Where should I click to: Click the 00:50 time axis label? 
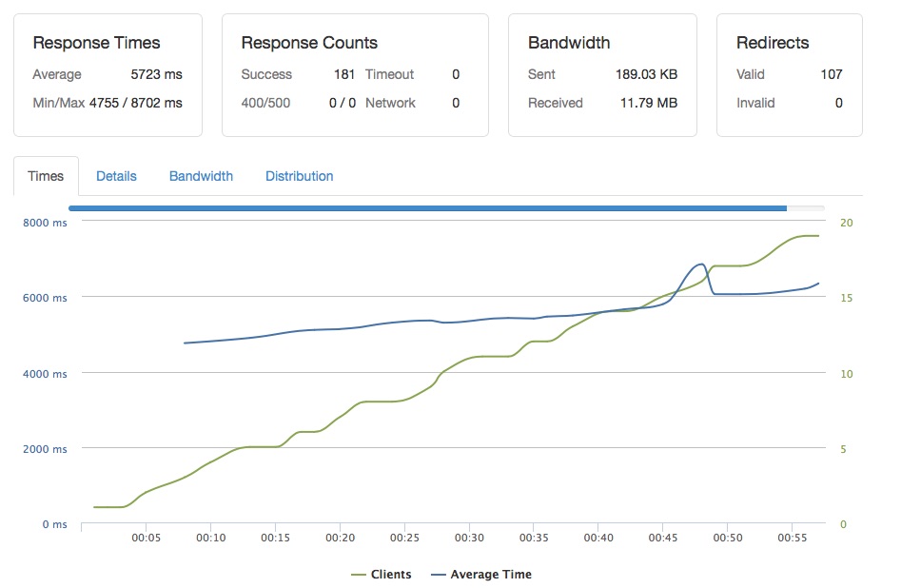(x=728, y=538)
